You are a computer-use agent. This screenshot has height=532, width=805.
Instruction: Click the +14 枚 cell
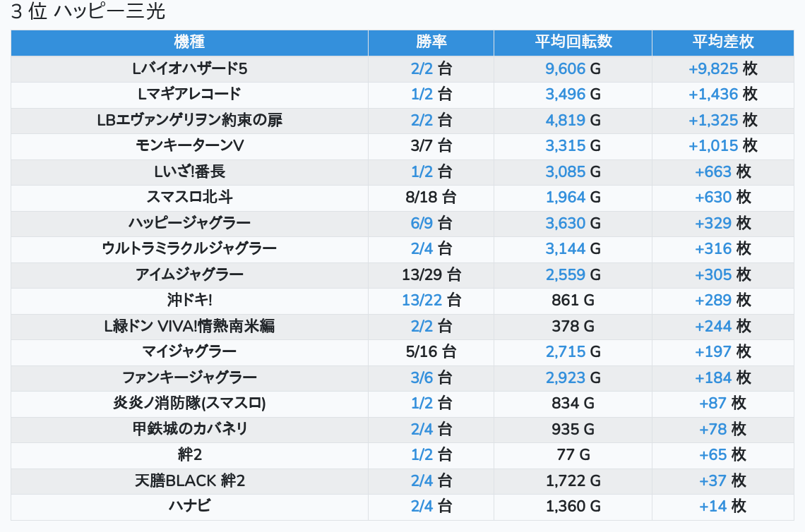(723, 507)
